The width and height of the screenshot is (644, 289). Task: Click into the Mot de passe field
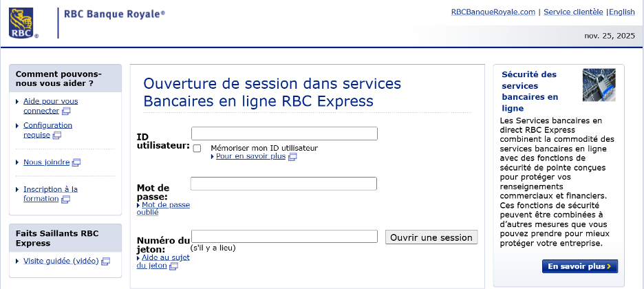tap(283, 184)
